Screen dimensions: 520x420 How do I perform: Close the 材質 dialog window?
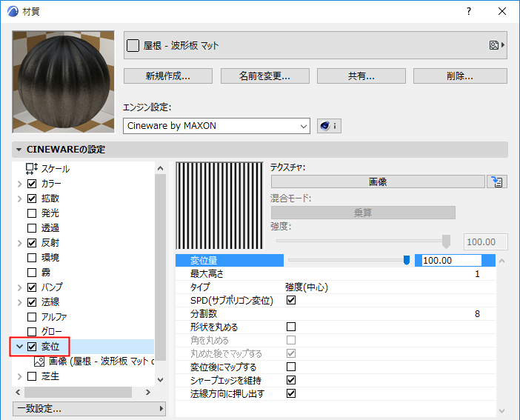[502, 11]
